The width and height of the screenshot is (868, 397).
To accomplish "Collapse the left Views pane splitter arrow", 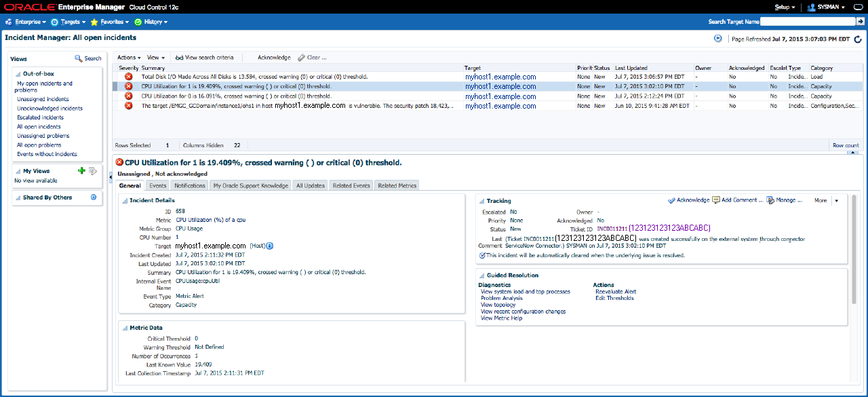I will click(x=111, y=177).
